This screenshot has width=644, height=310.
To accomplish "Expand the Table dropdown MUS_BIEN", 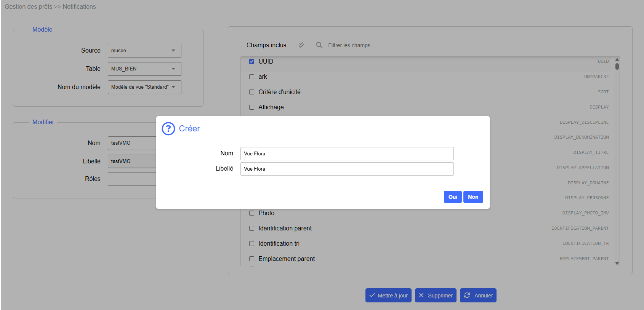I will (144, 69).
